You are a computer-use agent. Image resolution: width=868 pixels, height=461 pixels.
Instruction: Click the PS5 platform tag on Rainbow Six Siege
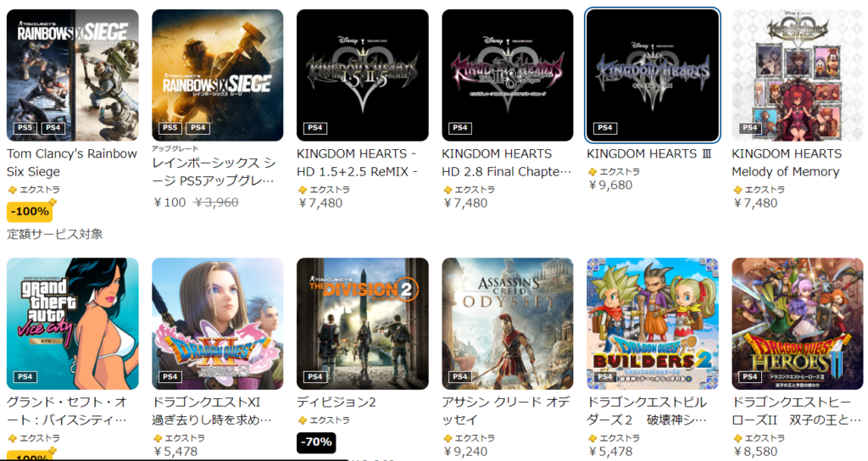tap(25, 128)
